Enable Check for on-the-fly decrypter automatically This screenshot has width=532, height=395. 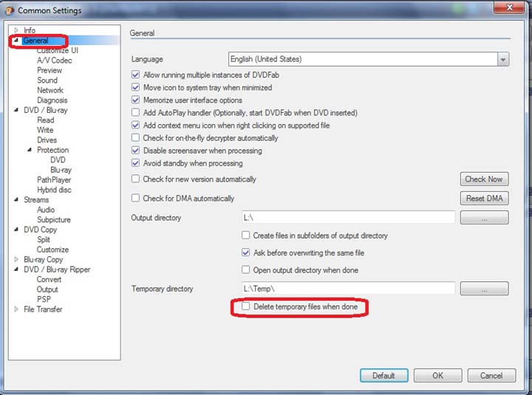pyautogui.click(x=135, y=137)
